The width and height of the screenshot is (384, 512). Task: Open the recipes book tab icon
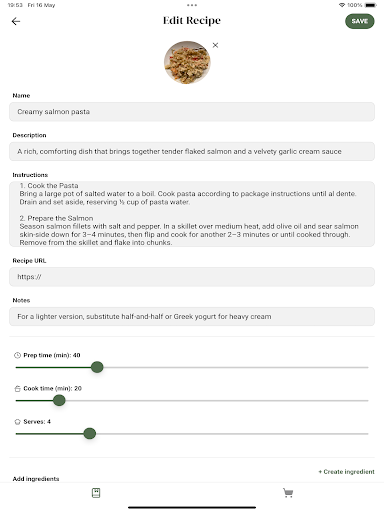pos(96,493)
